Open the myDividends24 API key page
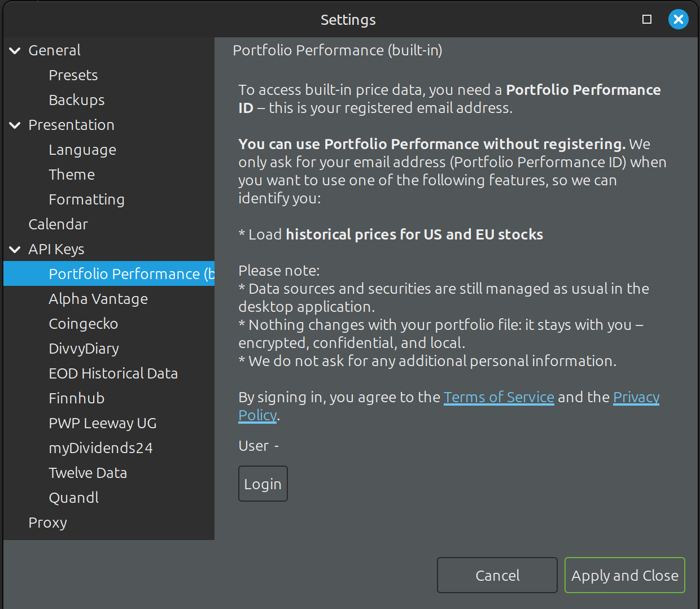 click(x=101, y=448)
